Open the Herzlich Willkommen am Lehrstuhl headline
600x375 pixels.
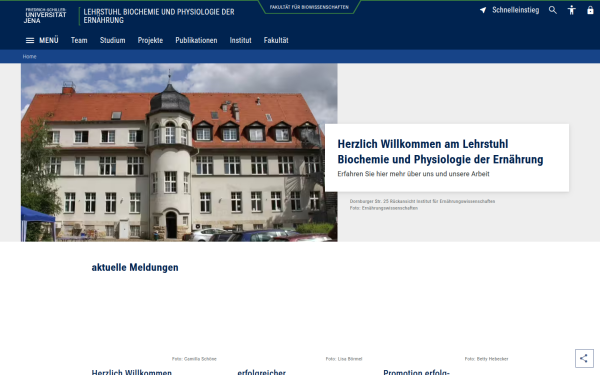click(440, 152)
